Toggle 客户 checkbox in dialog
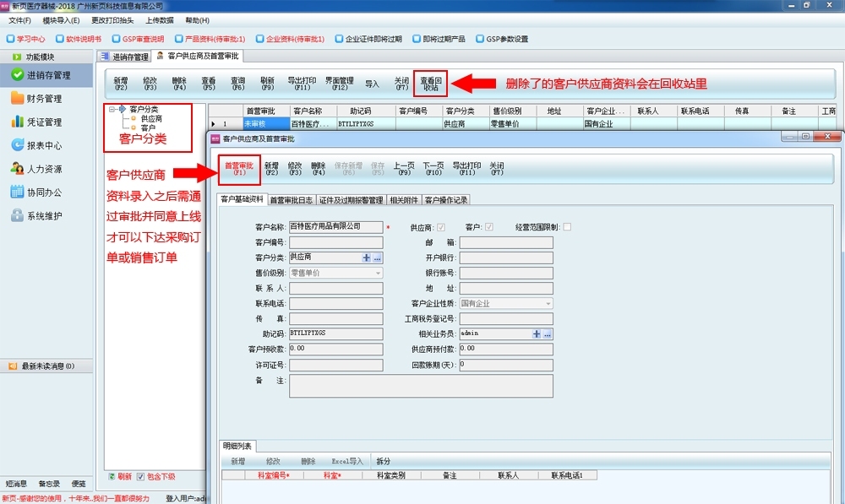 tap(488, 227)
